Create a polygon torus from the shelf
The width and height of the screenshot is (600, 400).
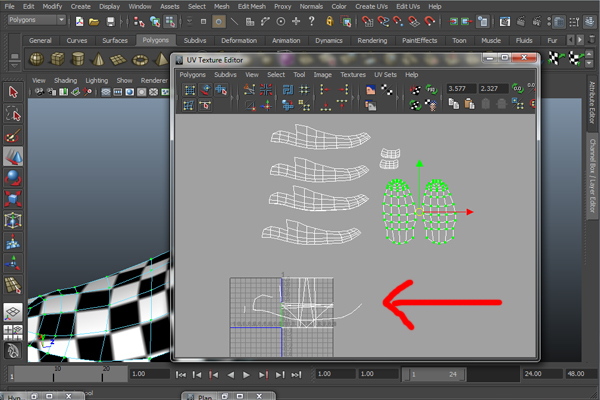pyautogui.click(x=140, y=60)
